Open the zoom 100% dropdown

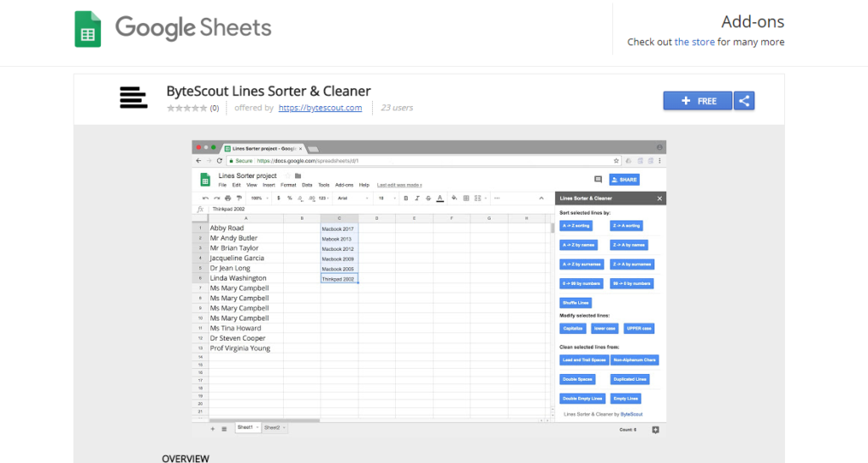(x=260, y=198)
